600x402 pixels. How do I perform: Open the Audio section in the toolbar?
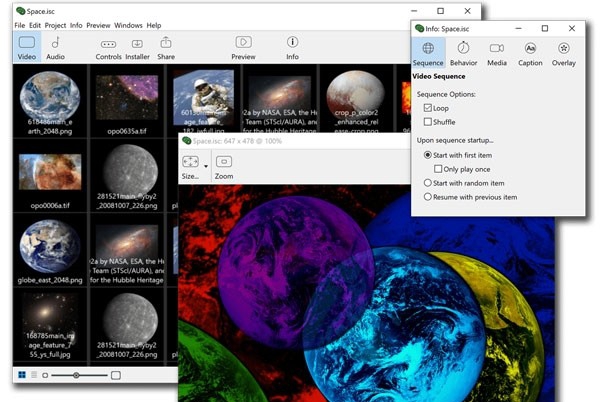point(56,47)
